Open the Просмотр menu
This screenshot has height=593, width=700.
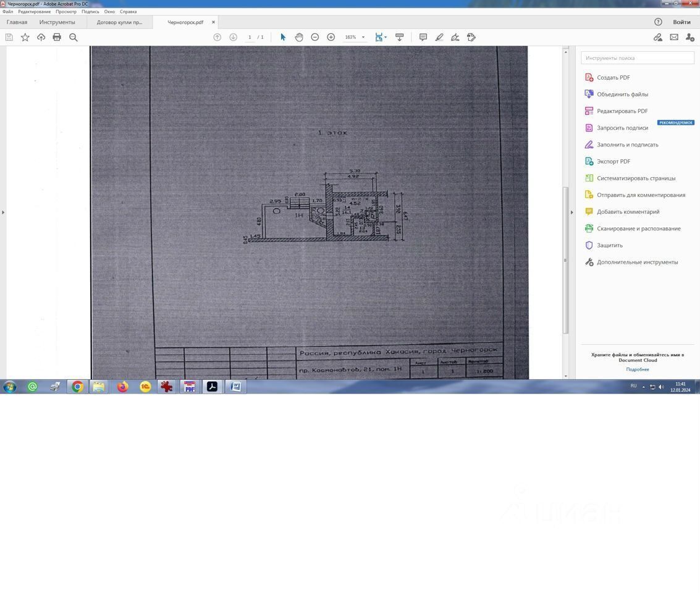tap(66, 12)
